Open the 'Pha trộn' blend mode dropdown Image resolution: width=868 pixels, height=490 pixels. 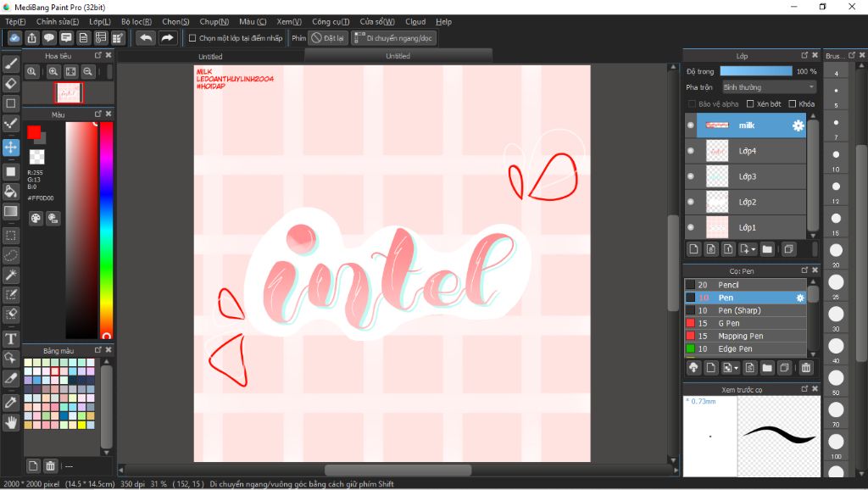[x=769, y=87]
